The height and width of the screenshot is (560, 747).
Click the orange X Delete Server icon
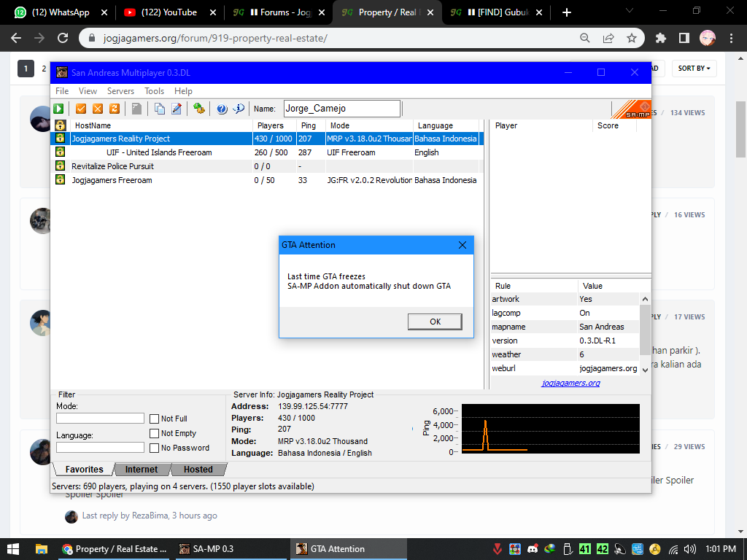(x=98, y=109)
